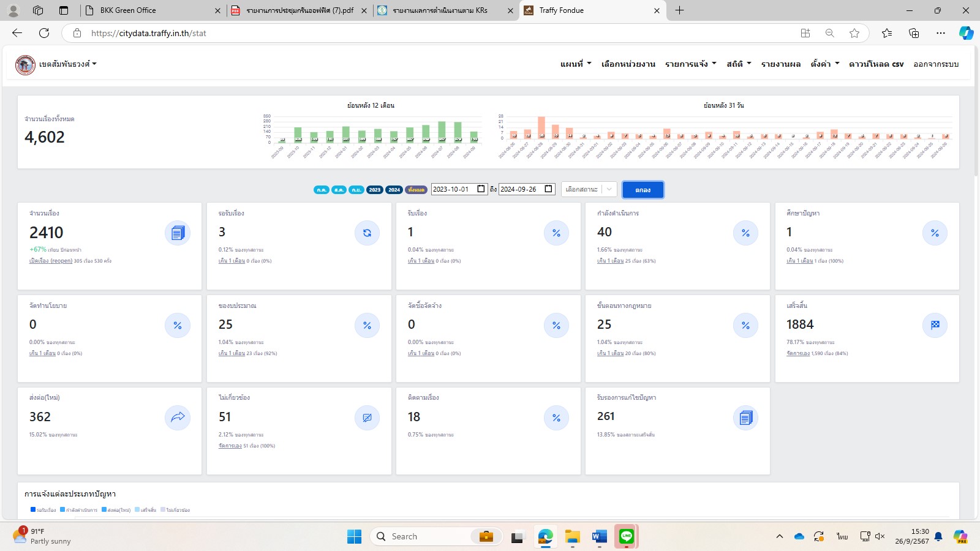Click the documents icon in จำนวนเรื่อง card
This screenshot has width=980, height=551.
pyautogui.click(x=178, y=233)
